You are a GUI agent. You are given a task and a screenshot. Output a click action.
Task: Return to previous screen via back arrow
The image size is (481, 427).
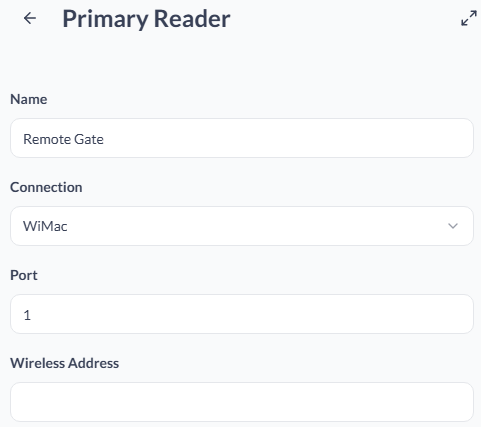click(x=30, y=18)
